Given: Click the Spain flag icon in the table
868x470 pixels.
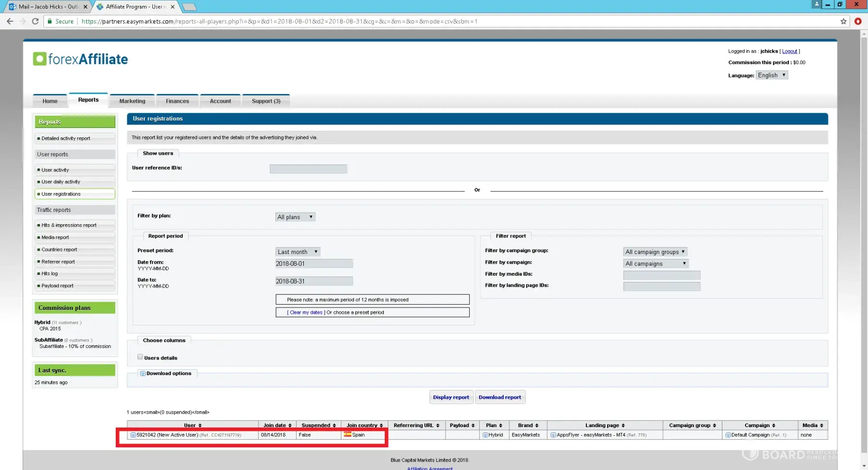Looking at the screenshot, I should (347, 435).
